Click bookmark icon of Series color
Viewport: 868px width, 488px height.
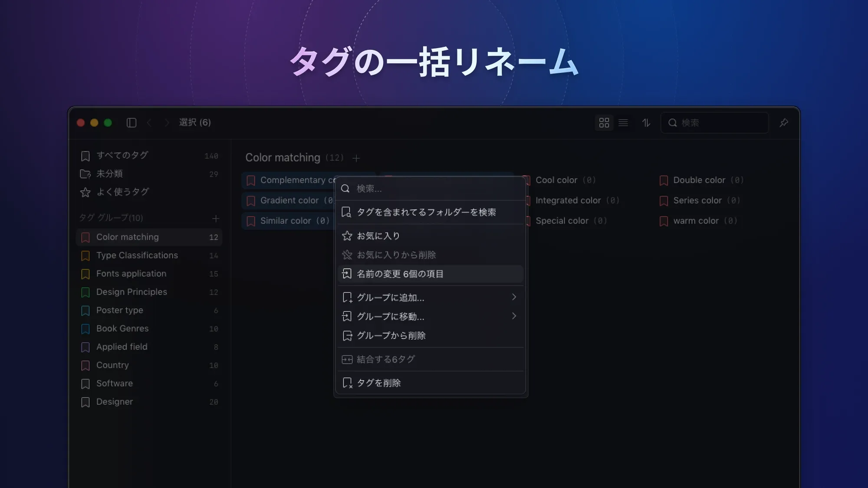(x=664, y=201)
